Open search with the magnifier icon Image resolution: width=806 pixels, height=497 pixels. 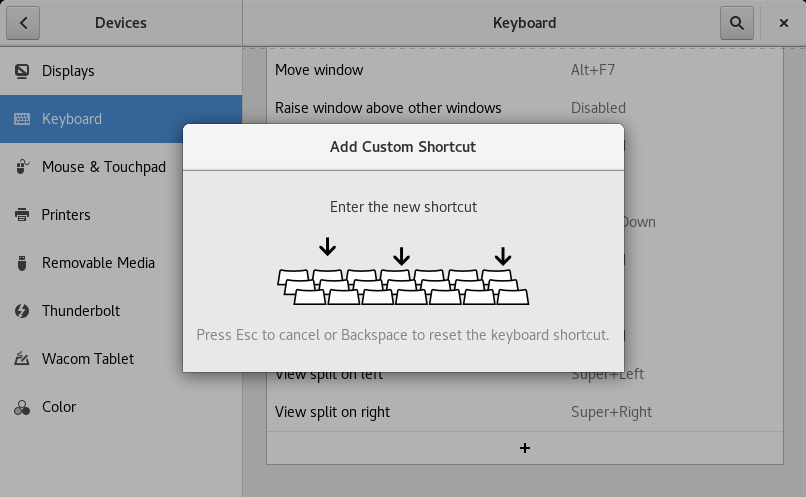(x=736, y=23)
